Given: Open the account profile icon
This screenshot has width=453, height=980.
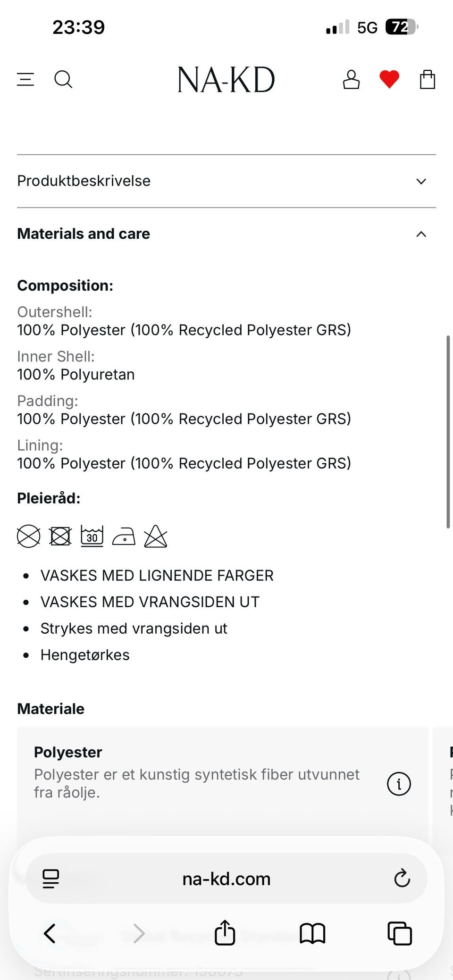Looking at the screenshot, I should (x=351, y=79).
